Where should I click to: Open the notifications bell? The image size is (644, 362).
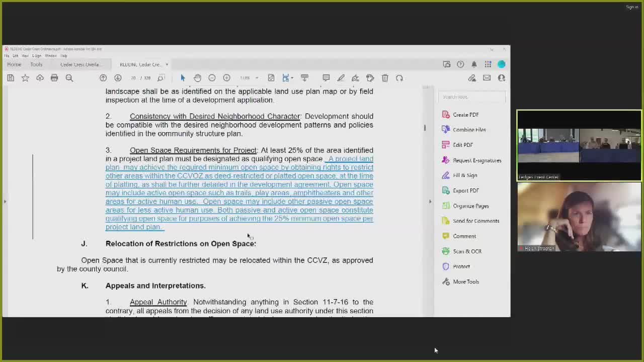point(474,64)
